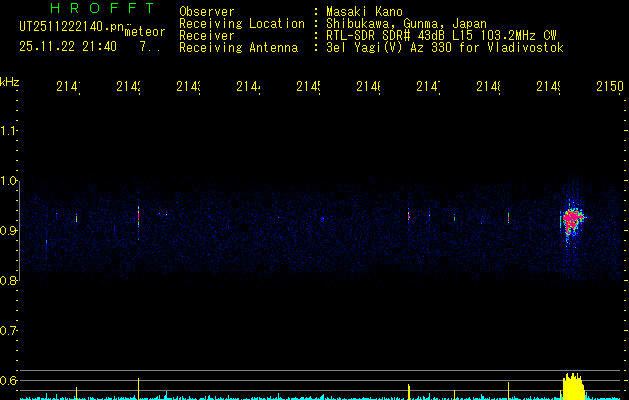
Task: Click the HROFFT title text
Action: 103,8
